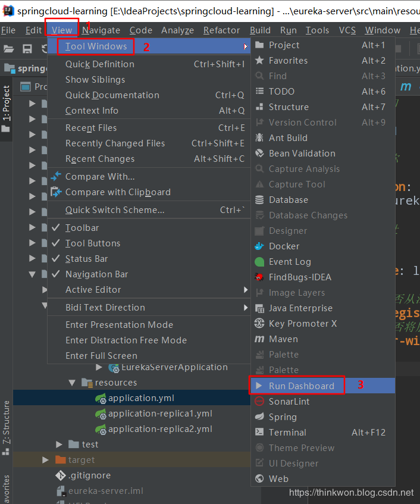Click the Docker whale icon in submenu
This screenshot has height=504, width=420.
pos(259,246)
